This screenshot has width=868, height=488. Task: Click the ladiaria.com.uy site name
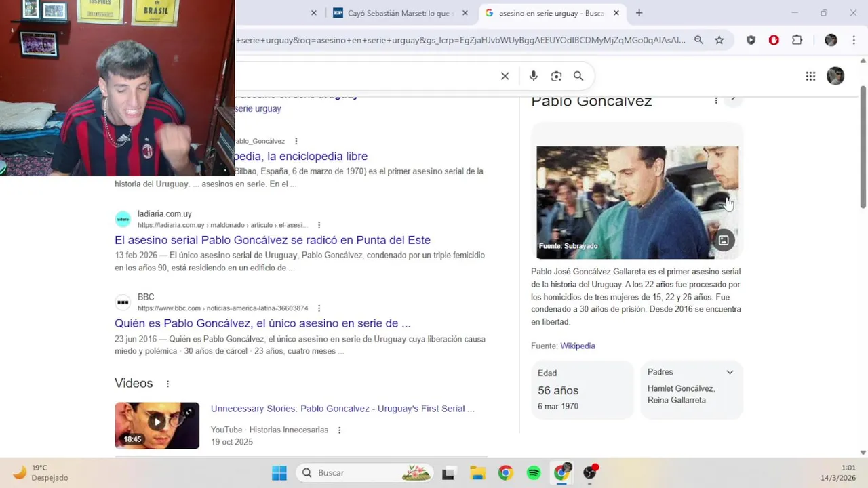pos(164,213)
